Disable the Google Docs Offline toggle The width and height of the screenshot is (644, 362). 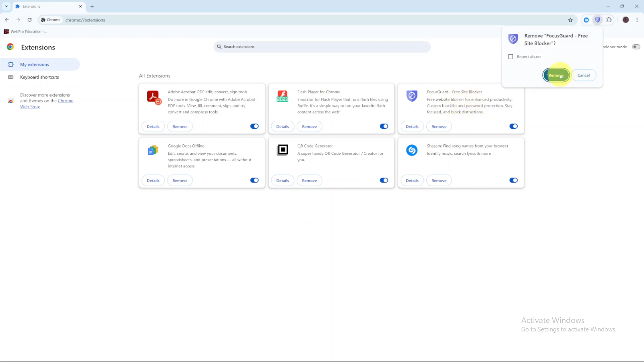click(x=254, y=180)
